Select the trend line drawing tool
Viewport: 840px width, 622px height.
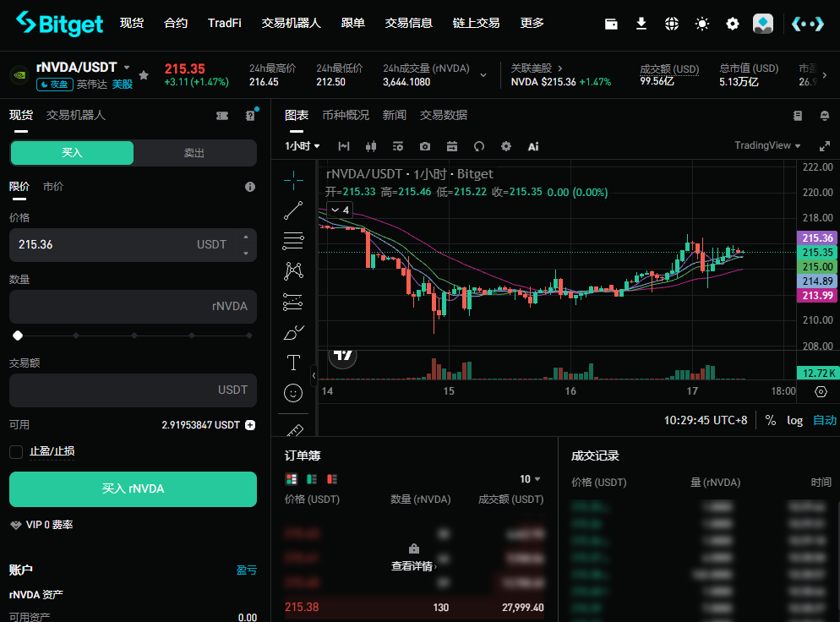pos(293,210)
